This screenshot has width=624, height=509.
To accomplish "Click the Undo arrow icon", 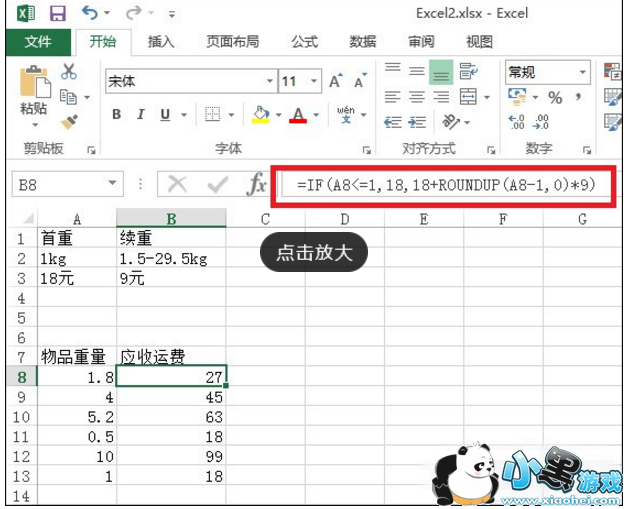I will click(x=90, y=13).
